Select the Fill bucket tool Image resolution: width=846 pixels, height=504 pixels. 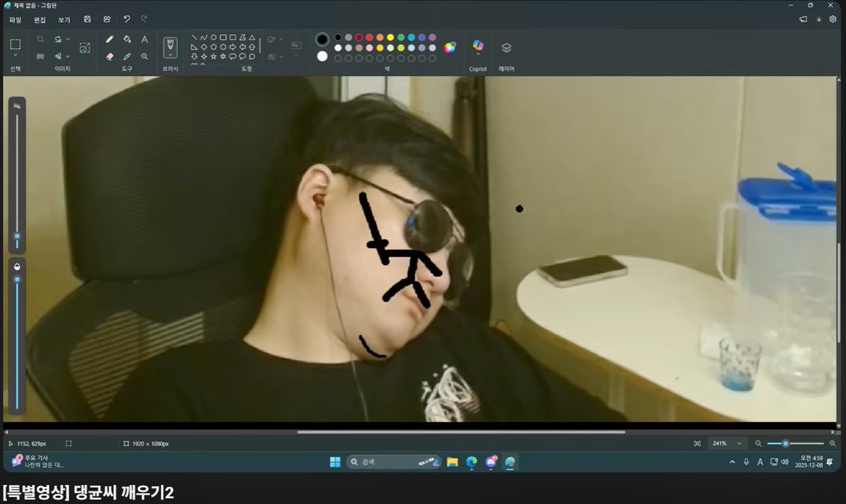click(127, 39)
